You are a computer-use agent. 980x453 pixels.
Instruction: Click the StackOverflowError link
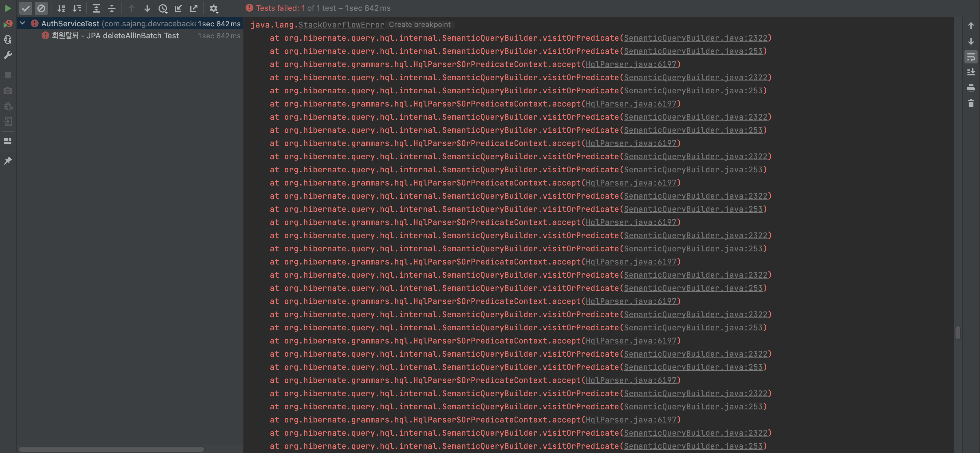click(341, 25)
